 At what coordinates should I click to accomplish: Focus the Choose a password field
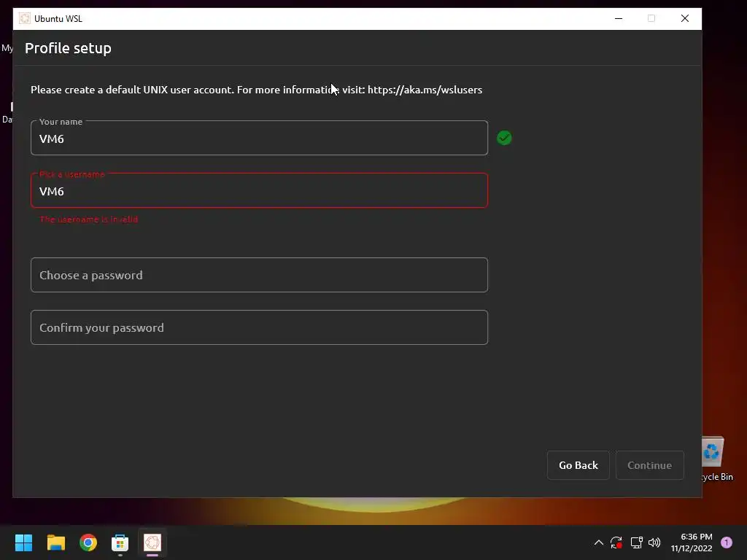[x=259, y=275]
